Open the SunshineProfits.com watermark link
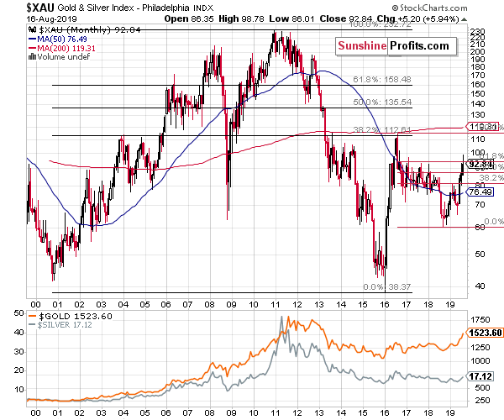Image resolution: width=504 pixels, height=420 pixels. [x=396, y=46]
